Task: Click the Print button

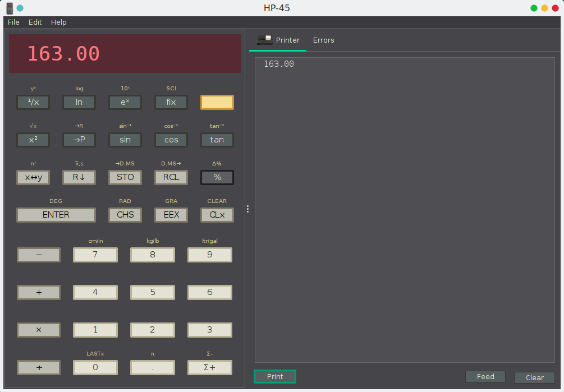Action: (x=275, y=376)
